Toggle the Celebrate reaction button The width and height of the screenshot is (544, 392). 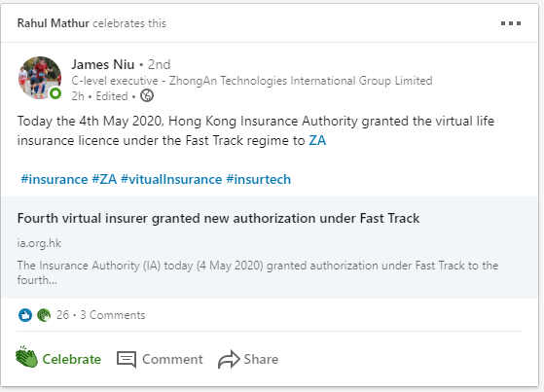coord(58,358)
